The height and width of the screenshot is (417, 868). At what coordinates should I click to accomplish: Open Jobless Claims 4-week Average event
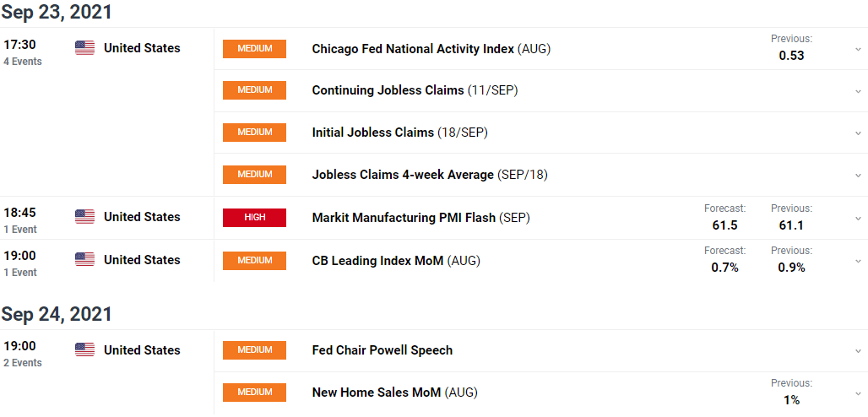(x=430, y=175)
